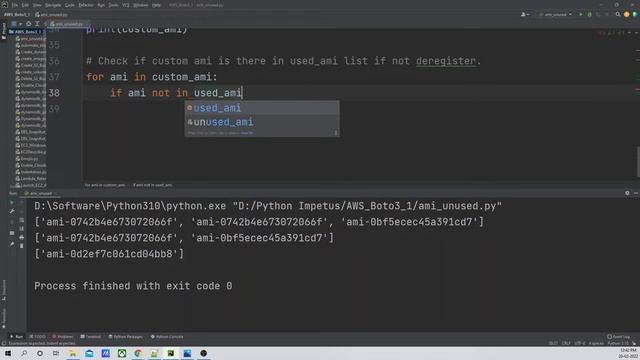The height and width of the screenshot is (360, 640).
Task: Click the orange IDE updates icon
Action: pyautogui.click(x=627, y=15)
